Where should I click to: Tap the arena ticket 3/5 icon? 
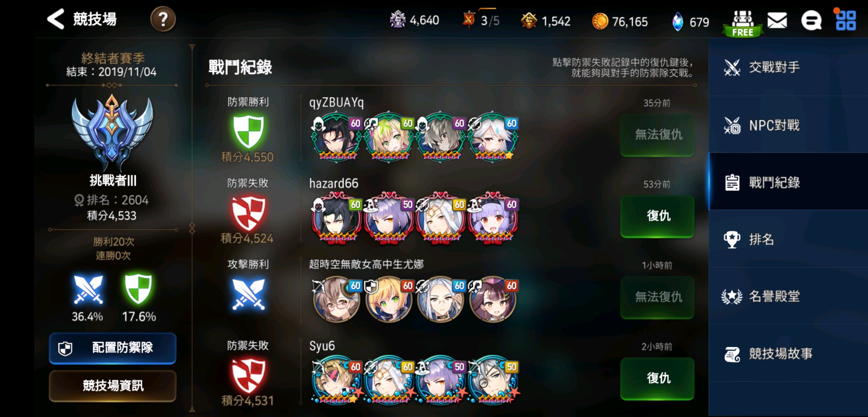[x=469, y=20]
